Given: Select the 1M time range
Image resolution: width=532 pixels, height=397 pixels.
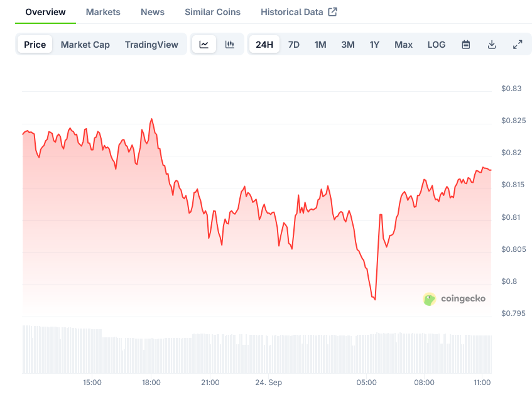Looking at the screenshot, I should (x=320, y=45).
